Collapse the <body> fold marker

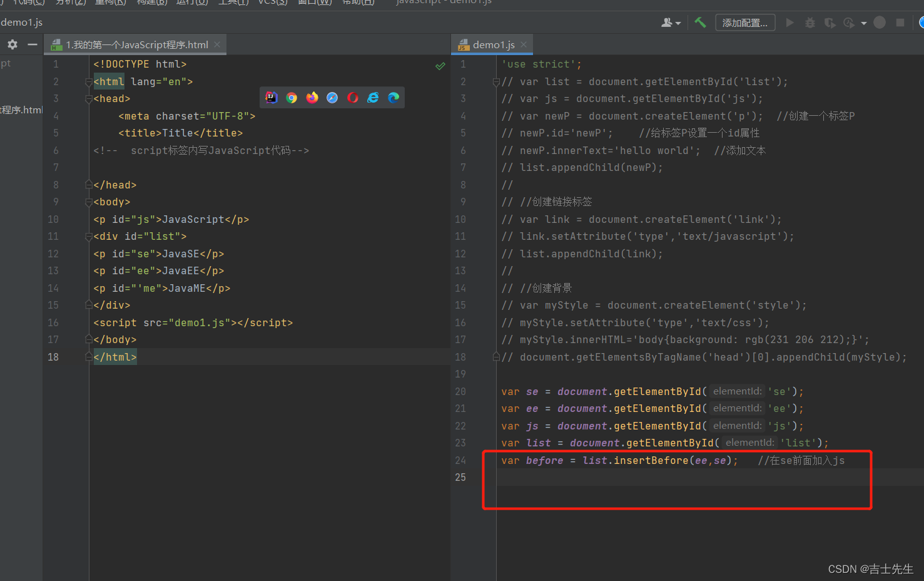pos(88,202)
